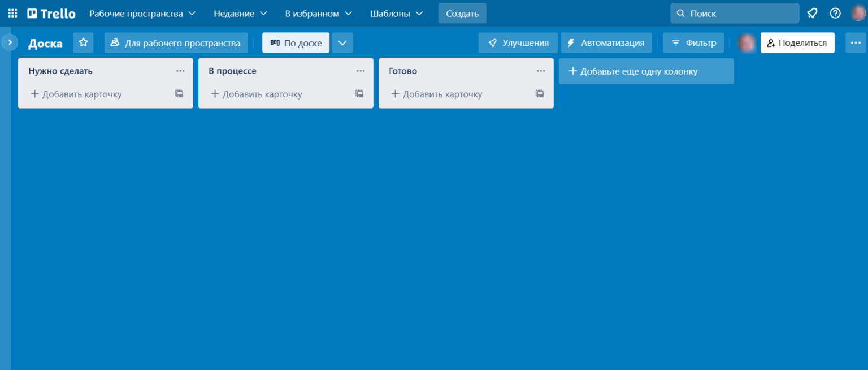Click the board visibility icon 'Для рабочего пространства'
Screen dimensions: 868x370
(x=117, y=42)
